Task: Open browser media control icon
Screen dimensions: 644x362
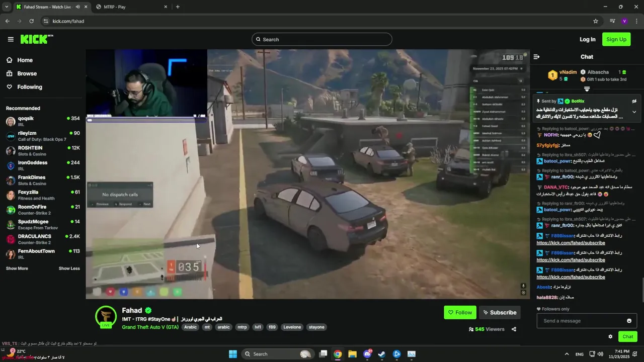Action: tap(612, 21)
